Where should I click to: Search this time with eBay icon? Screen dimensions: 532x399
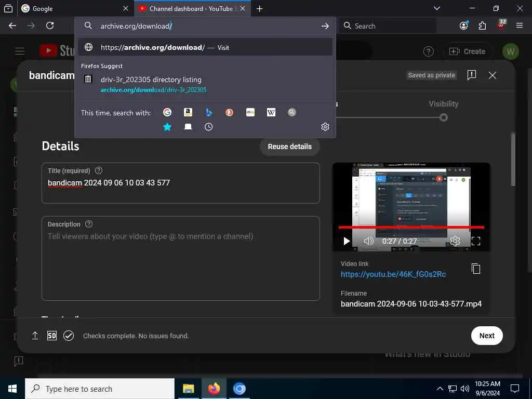pos(250,112)
